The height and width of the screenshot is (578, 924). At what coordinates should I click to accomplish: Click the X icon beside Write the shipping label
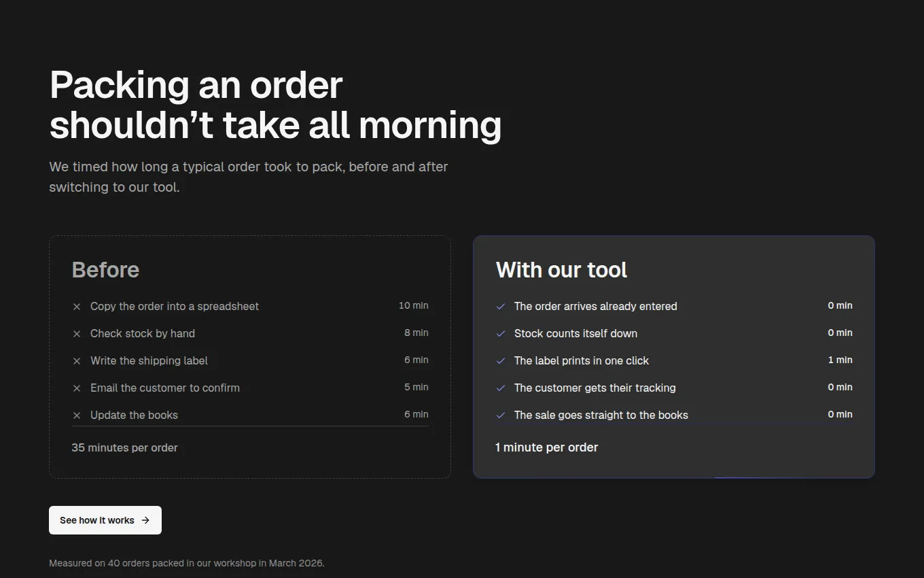coord(77,361)
